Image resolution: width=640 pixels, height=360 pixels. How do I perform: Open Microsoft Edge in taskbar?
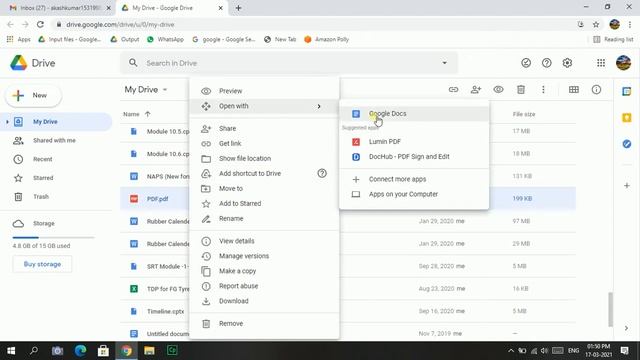pos(80,351)
